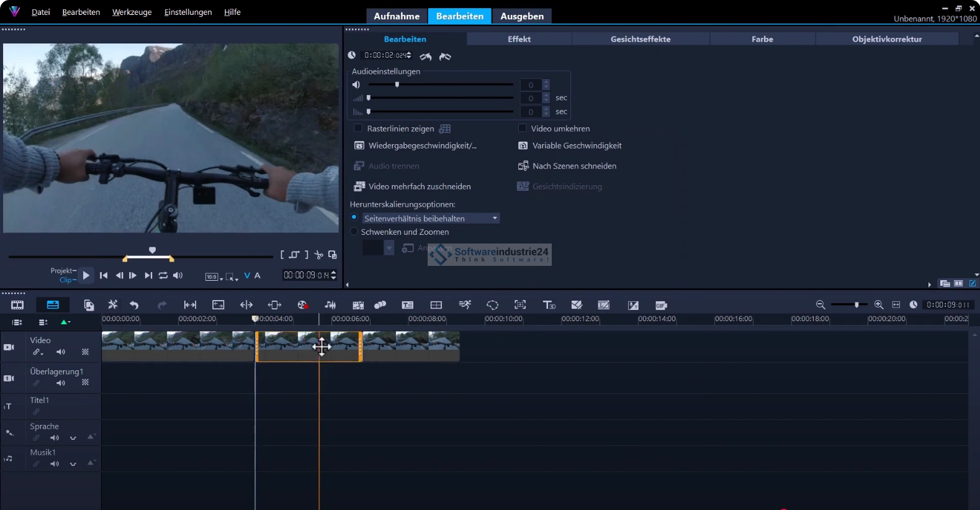The width and height of the screenshot is (980, 510).
Task: Open the GIF creator tool
Action: point(661,305)
